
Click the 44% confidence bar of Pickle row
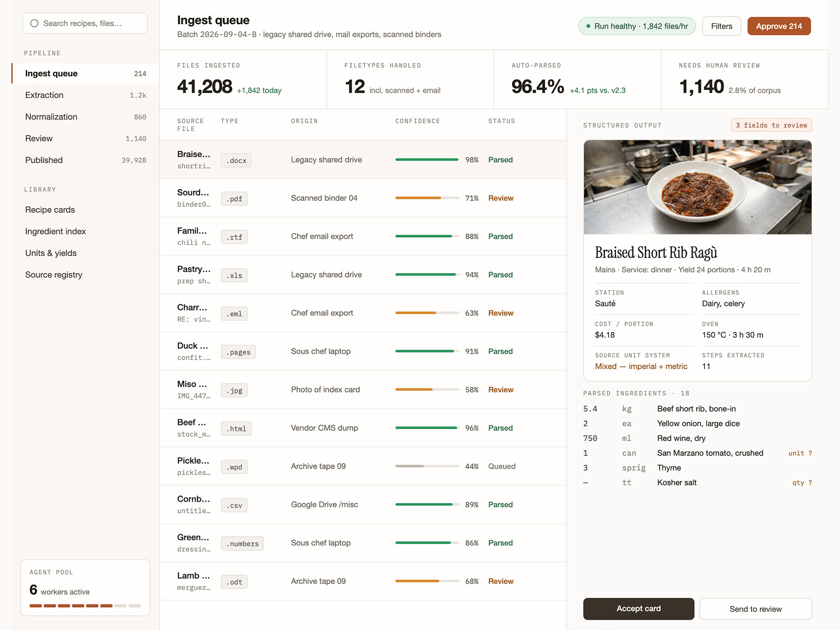(427, 466)
